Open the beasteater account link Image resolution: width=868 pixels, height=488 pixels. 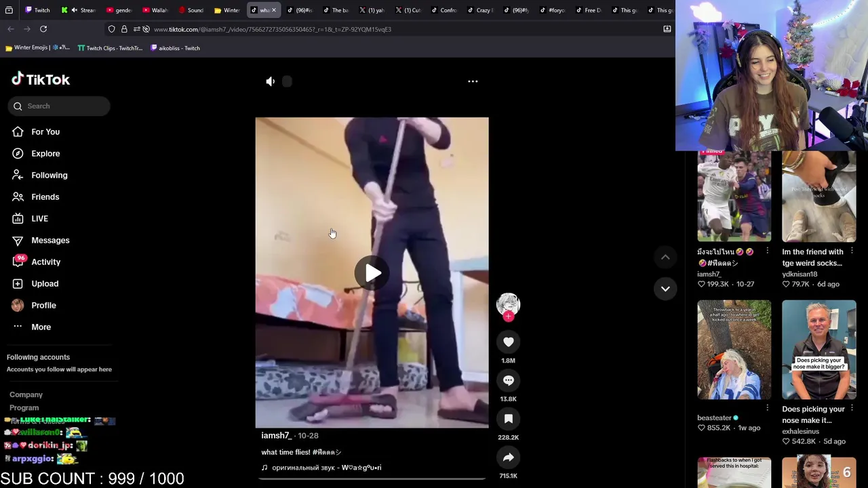pyautogui.click(x=714, y=418)
